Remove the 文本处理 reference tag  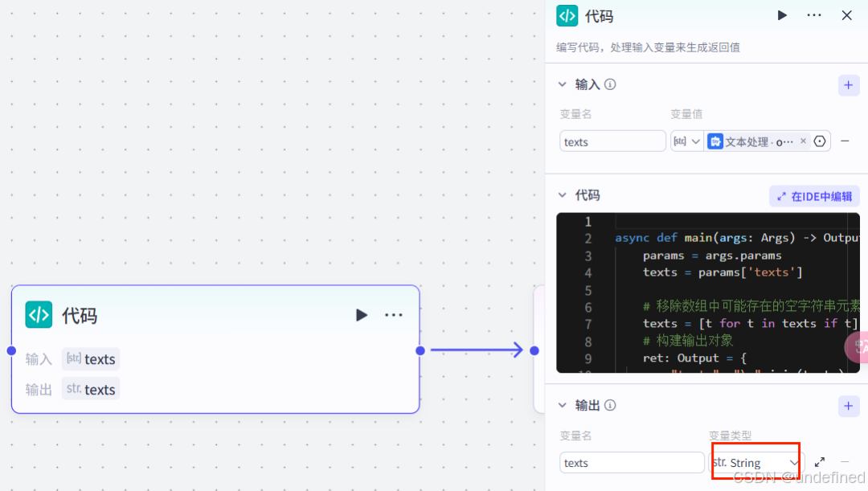pyautogui.click(x=802, y=141)
